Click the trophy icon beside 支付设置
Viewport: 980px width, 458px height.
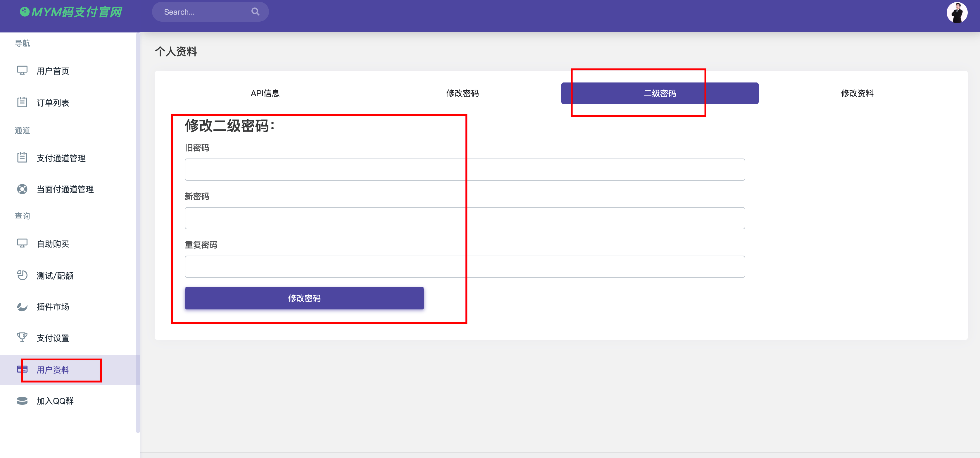pos(22,337)
